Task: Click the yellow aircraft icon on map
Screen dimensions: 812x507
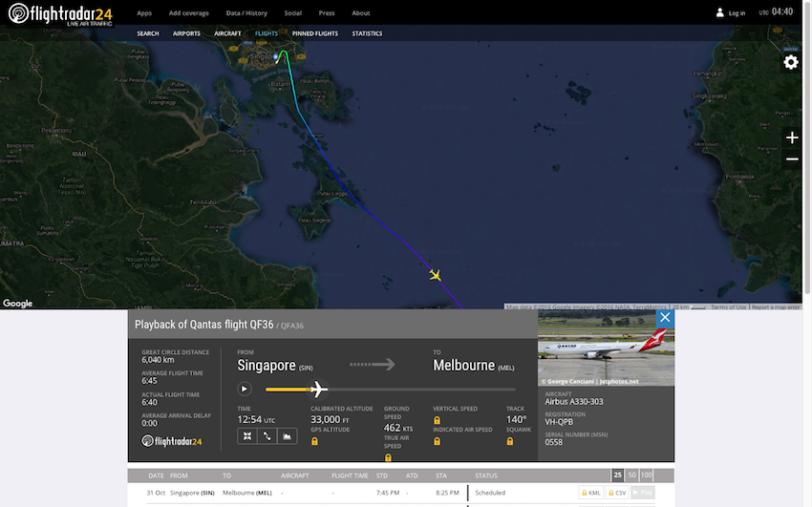Action: (435, 275)
